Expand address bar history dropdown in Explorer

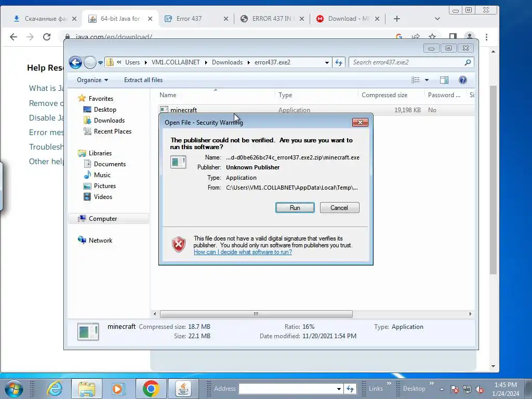[x=327, y=62]
